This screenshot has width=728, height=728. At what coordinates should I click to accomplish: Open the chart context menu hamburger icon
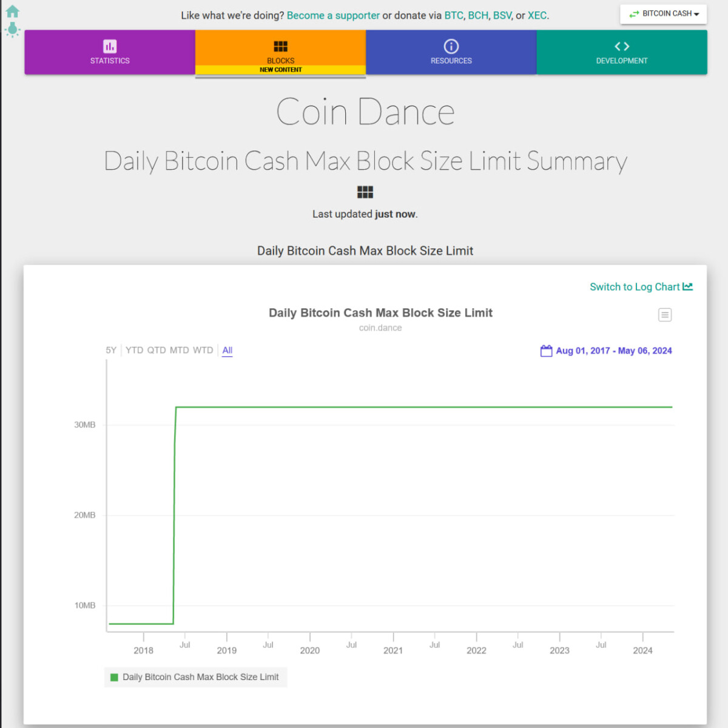tap(665, 315)
